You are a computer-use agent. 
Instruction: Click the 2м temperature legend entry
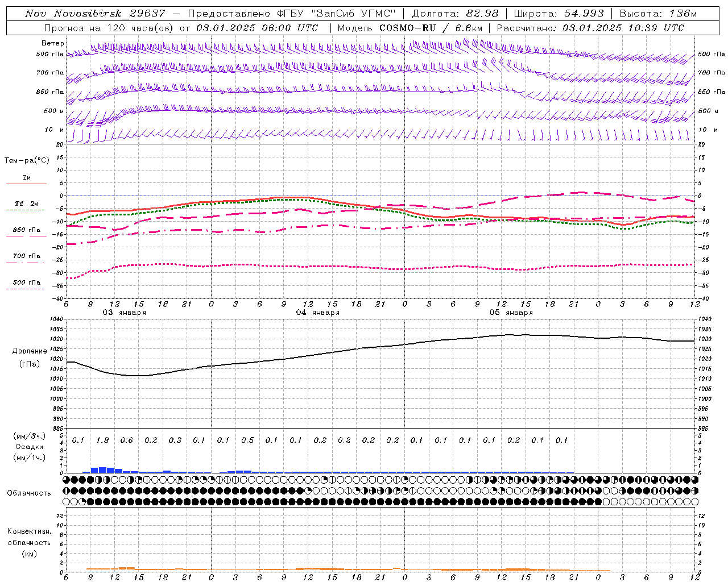27,178
